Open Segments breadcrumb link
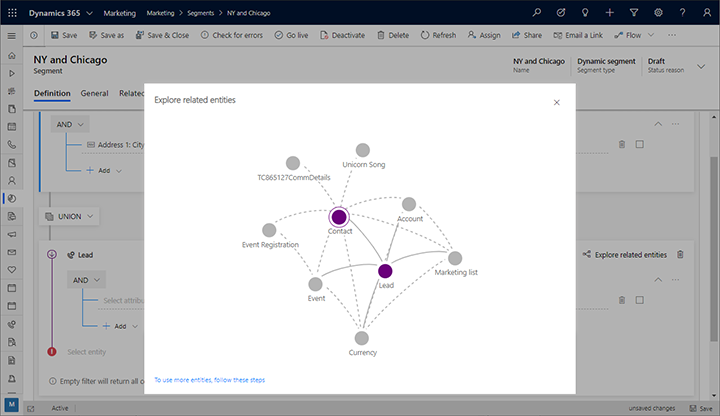 coord(201,13)
